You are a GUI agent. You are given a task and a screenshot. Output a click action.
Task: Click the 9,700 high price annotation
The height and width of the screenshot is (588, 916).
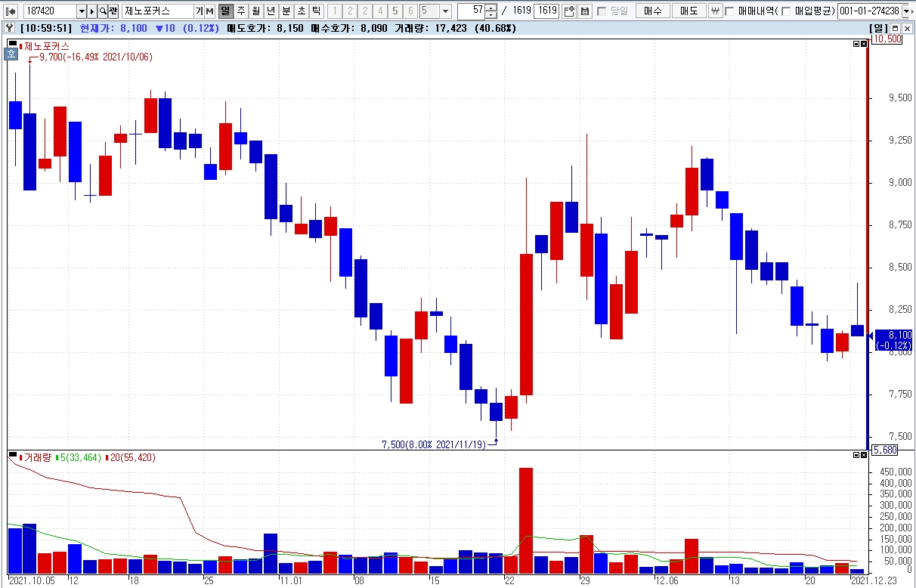click(x=96, y=57)
